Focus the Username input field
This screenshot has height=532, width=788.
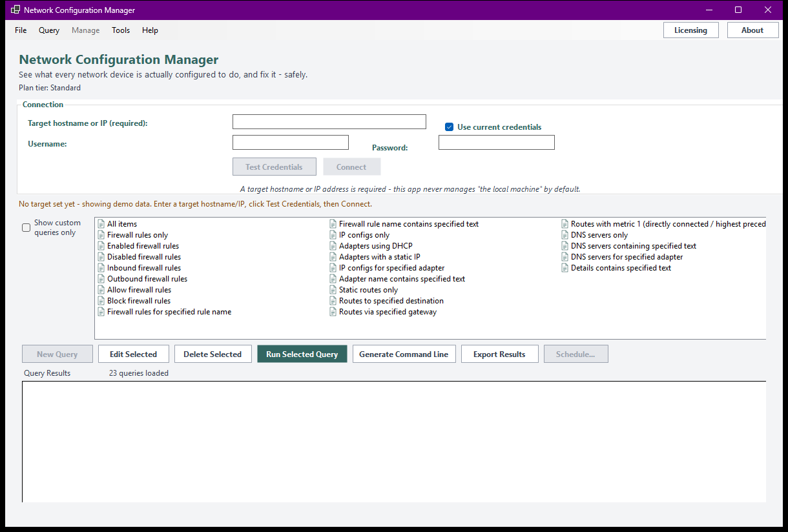(291, 142)
